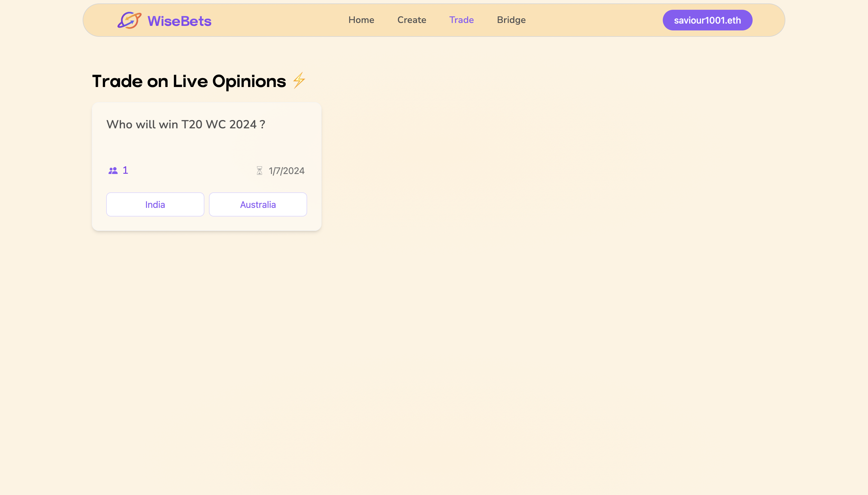This screenshot has height=495, width=868.
Task: Click the participants people icon
Action: (x=113, y=171)
